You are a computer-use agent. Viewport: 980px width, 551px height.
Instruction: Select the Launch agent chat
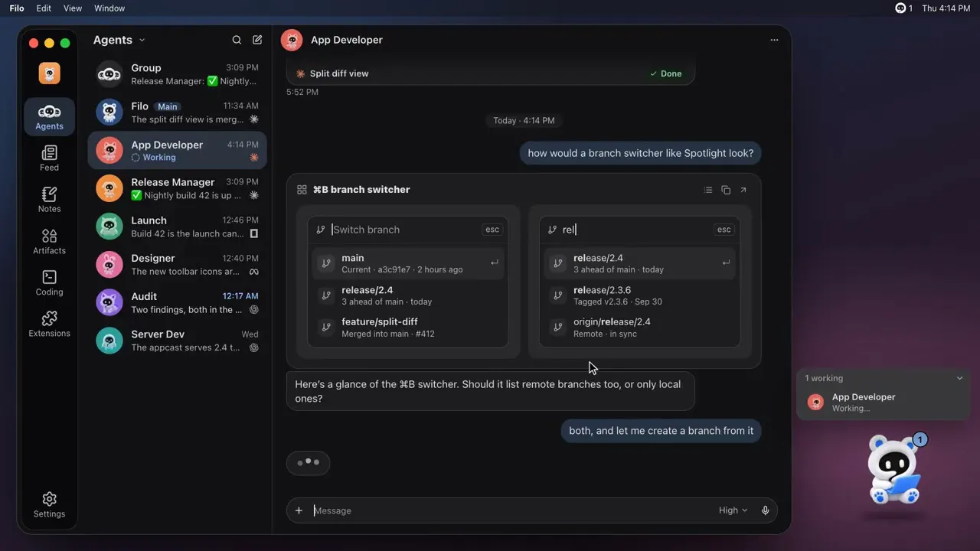pos(177,227)
